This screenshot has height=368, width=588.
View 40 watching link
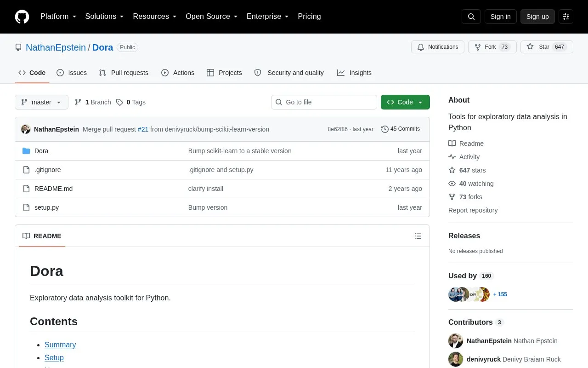coord(471,184)
